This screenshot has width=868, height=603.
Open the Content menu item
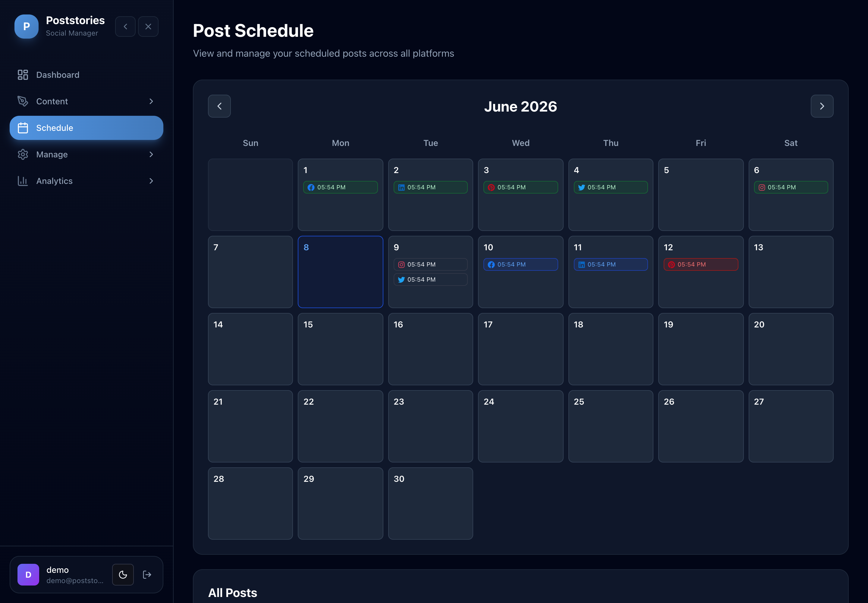(86, 101)
